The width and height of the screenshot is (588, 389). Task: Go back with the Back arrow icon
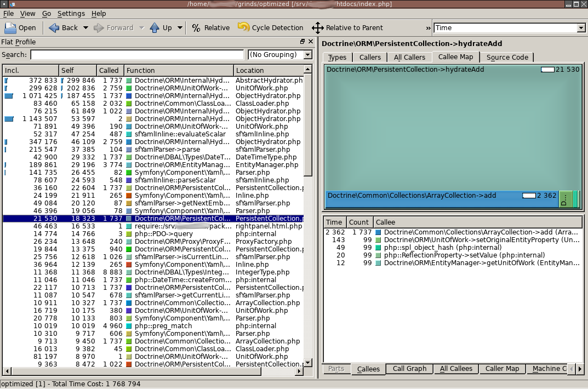pyautogui.click(x=54, y=28)
